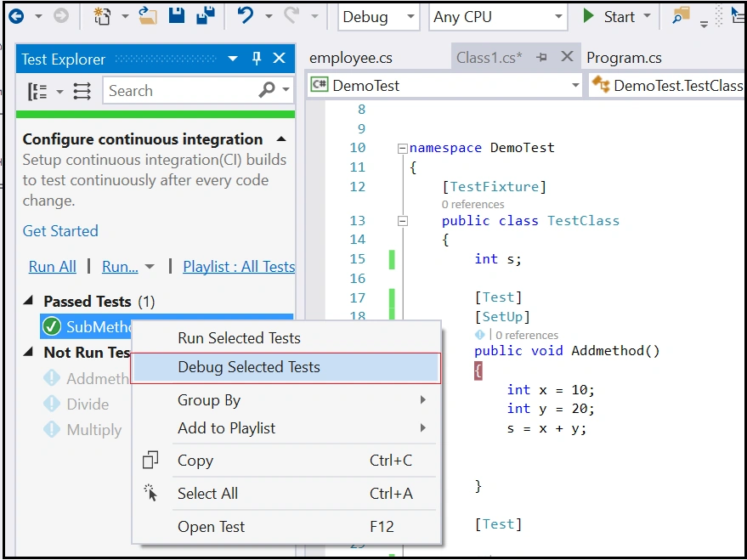Viewport: 747px width, 560px height.
Task: Select the Divide test
Action: (88, 404)
